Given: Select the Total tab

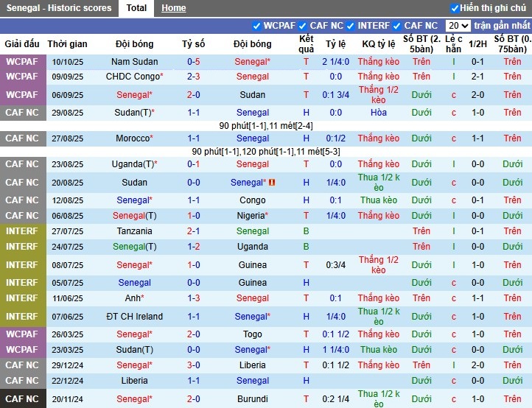Looking at the screenshot, I should click(x=136, y=8).
